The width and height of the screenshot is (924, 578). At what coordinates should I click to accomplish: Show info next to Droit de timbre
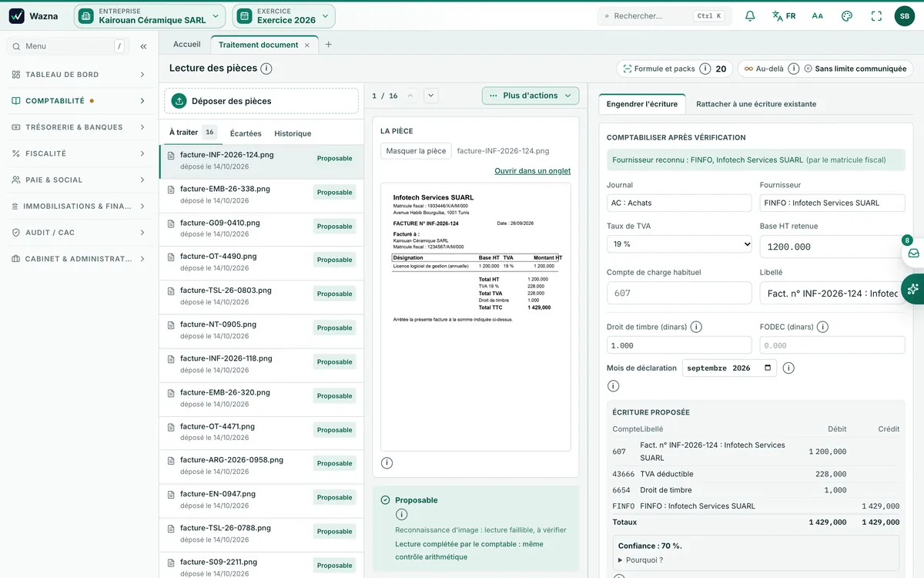pyautogui.click(x=696, y=327)
